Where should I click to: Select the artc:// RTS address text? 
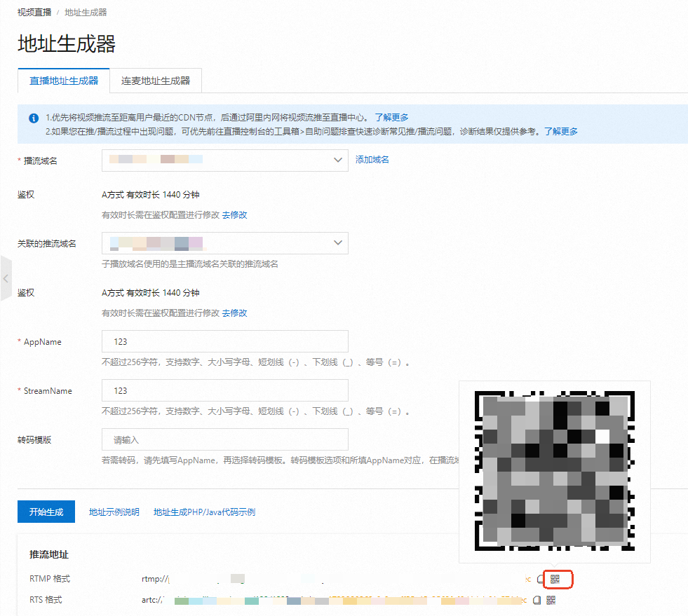click(334, 600)
